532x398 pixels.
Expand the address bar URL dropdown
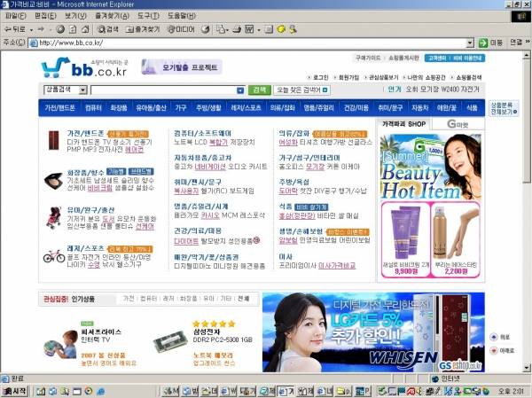(470, 43)
